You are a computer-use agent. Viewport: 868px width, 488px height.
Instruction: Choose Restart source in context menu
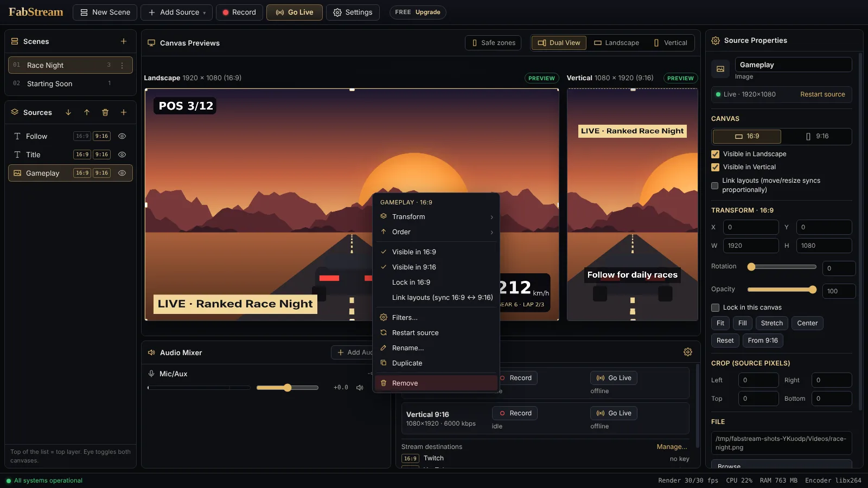(x=436, y=332)
